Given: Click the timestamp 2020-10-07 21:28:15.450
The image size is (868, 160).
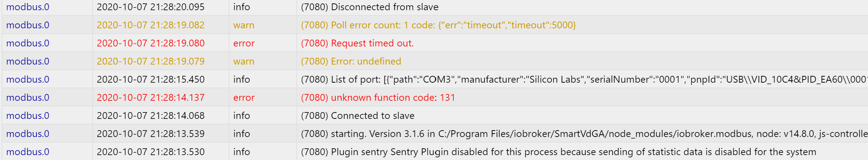Looking at the screenshot, I should pos(150,80).
